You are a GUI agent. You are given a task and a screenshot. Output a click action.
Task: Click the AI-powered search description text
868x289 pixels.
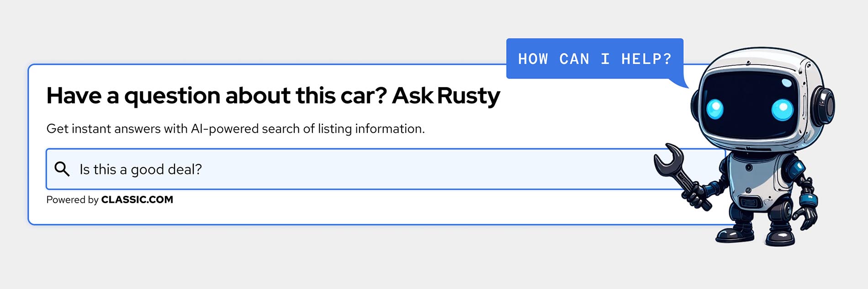[236, 128]
